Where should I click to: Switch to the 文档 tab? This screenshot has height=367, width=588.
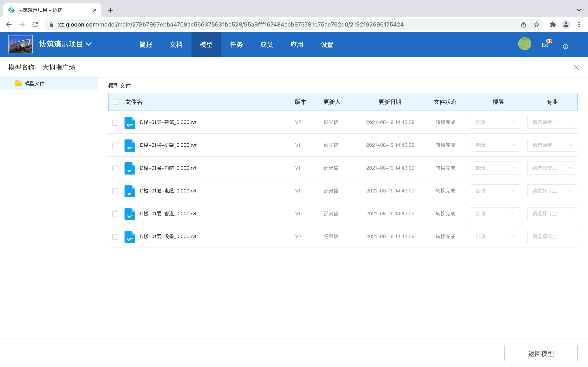coord(176,44)
